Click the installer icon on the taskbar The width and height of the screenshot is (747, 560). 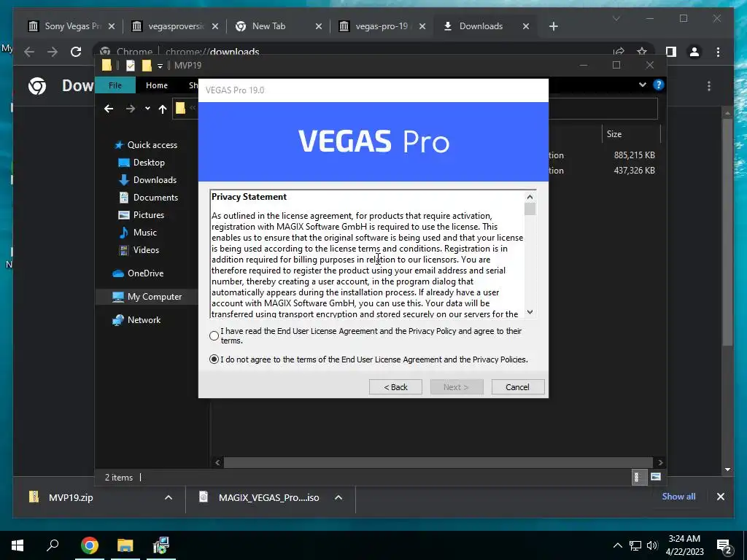click(x=161, y=545)
